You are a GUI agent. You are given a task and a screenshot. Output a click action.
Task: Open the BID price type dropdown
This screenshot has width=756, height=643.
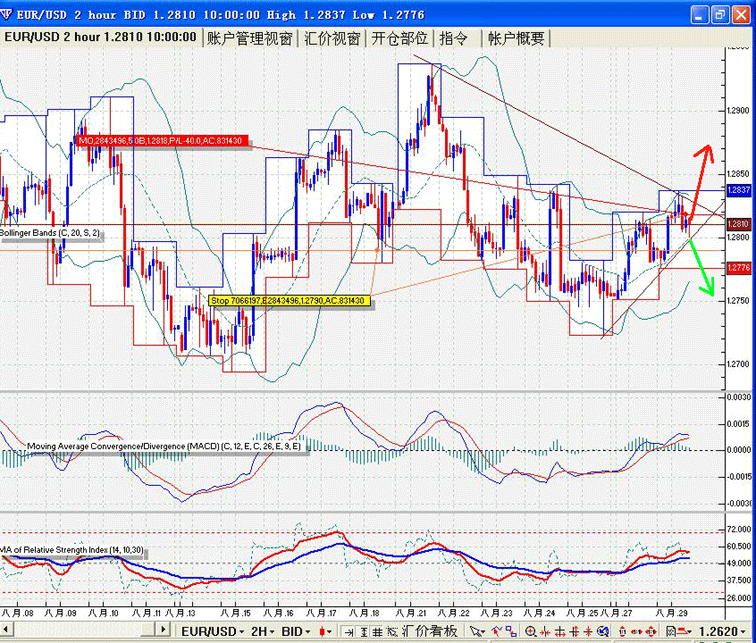294,632
